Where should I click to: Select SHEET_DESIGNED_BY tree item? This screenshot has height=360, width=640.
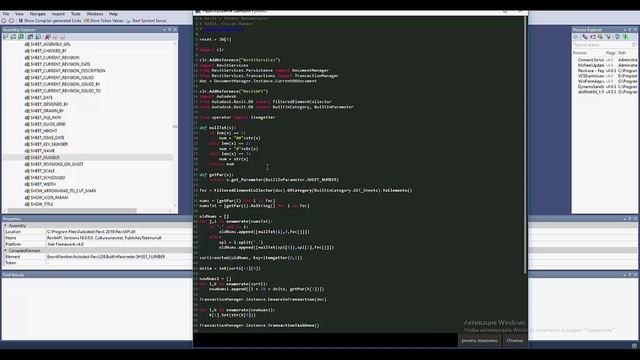[x=49, y=104]
